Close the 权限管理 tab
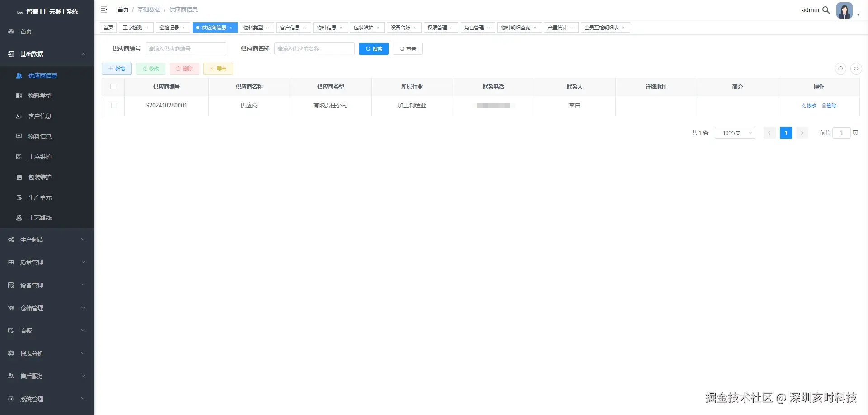Viewport: 868px width, 415px height. (x=452, y=28)
